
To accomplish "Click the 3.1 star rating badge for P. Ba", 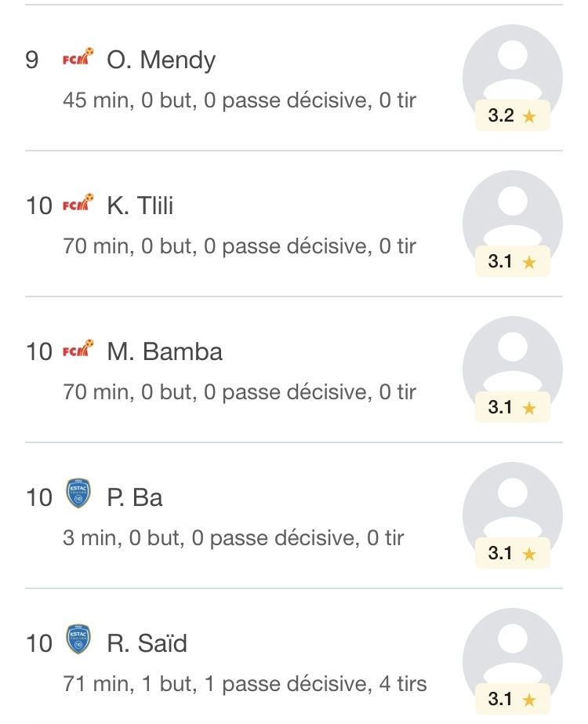I will (x=512, y=553).
